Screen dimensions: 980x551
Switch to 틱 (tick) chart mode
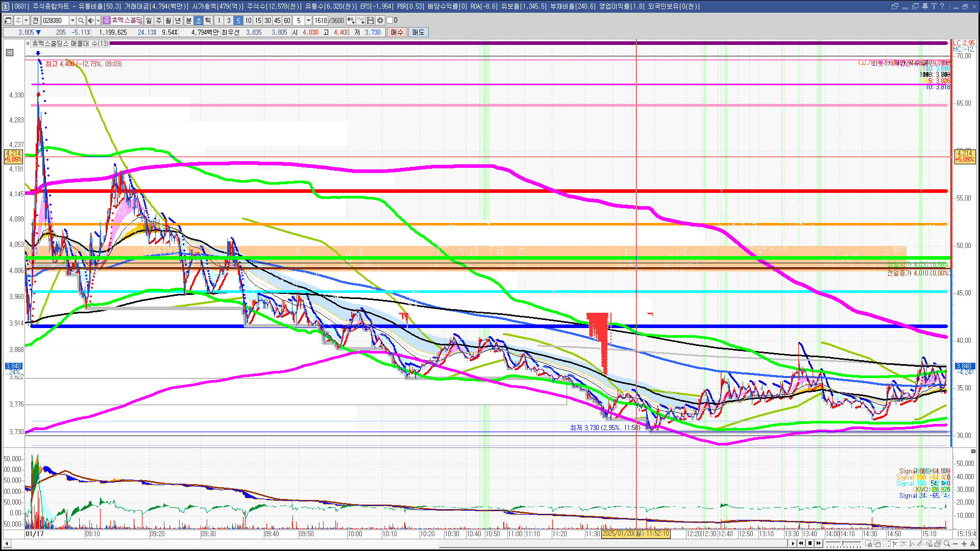(208, 20)
